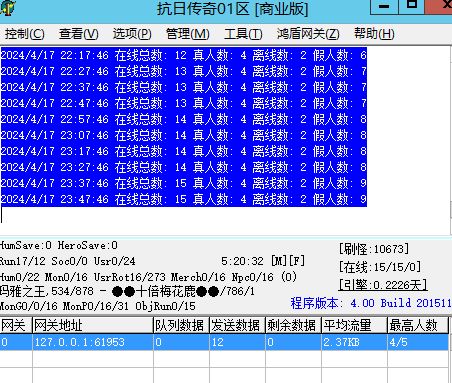Click the [刷怪:10673] status text
This screenshot has width=452, height=383.
pyautogui.click(x=374, y=249)
